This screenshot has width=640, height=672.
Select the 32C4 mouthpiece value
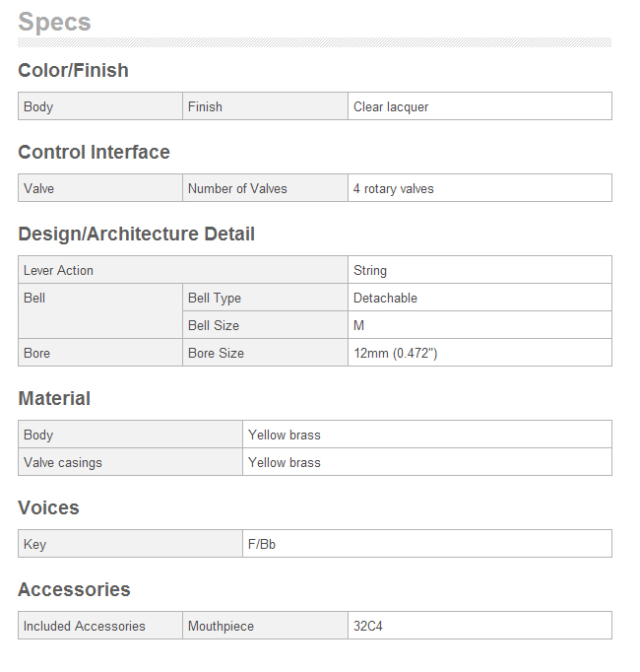coord(368,626)
